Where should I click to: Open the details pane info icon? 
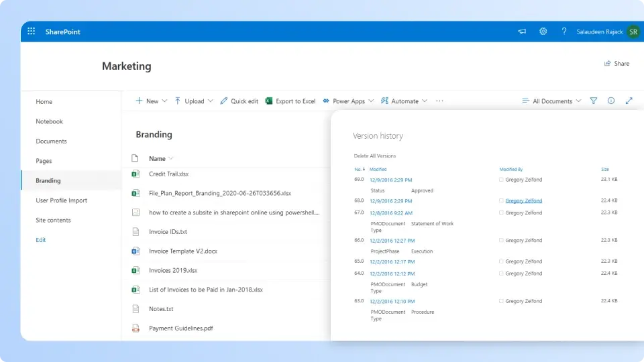611,101
